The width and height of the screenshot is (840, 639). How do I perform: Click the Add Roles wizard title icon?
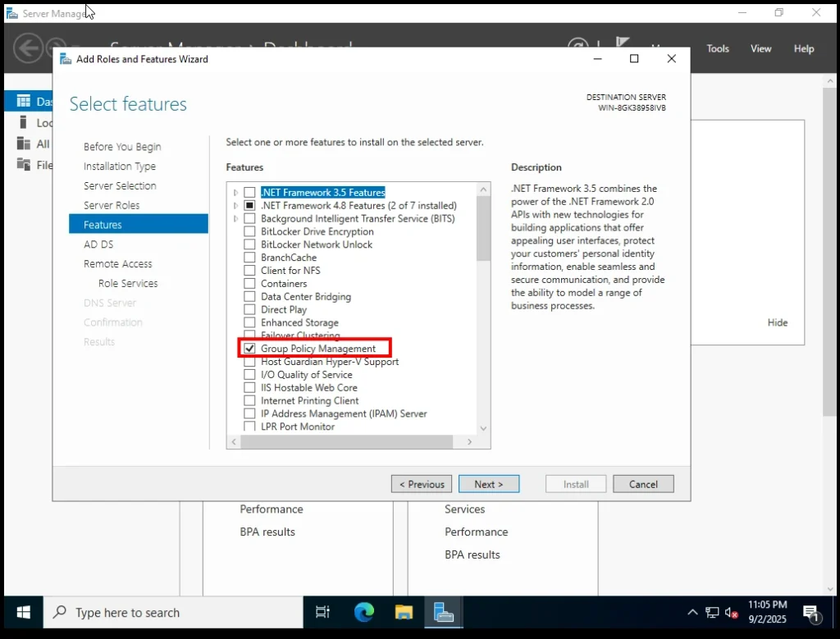(66, 59)
